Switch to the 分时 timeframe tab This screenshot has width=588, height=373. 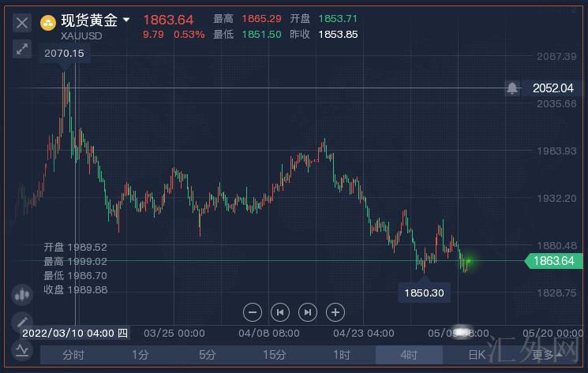pyautogui.click(x=73, y=355)
